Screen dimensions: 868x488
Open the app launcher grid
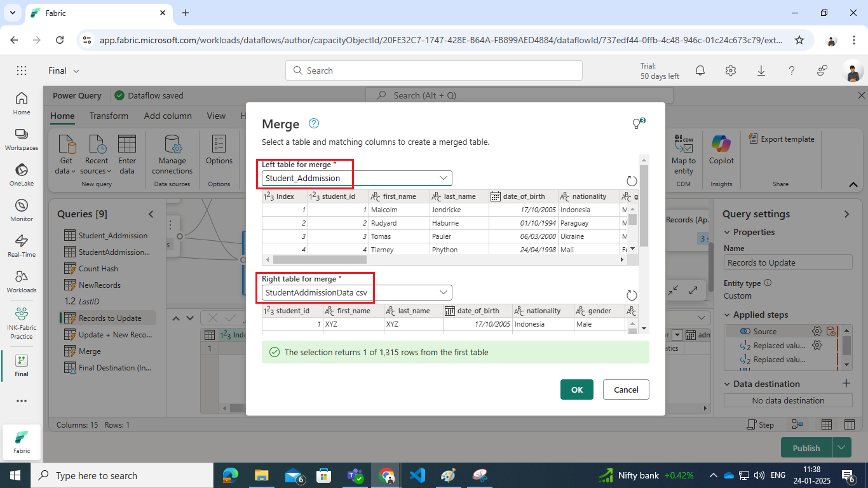pos(22,71)
